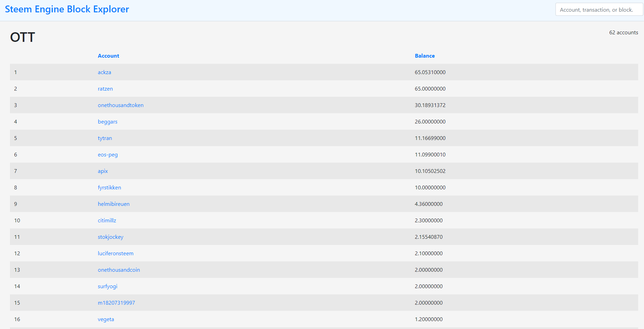Click the 2.10000000 balance cell
This screenshot has width=644, height=329.
429,253
